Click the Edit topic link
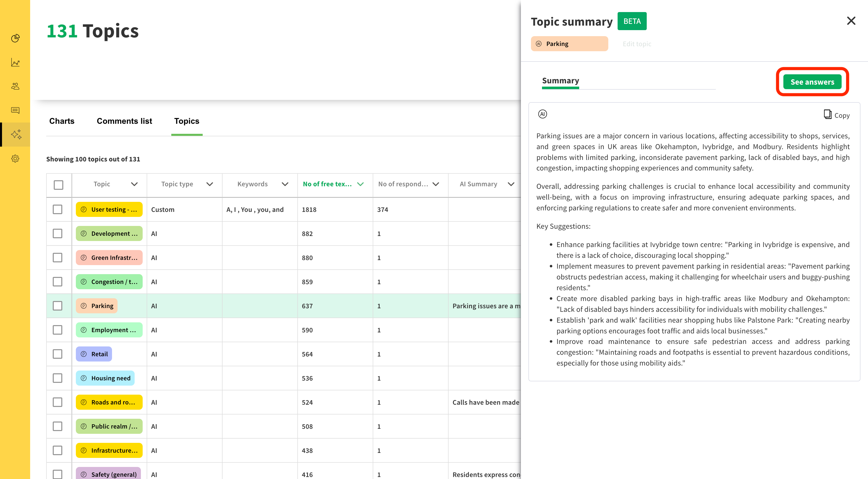The image size is (868, 479). click(x=637, y=44)
